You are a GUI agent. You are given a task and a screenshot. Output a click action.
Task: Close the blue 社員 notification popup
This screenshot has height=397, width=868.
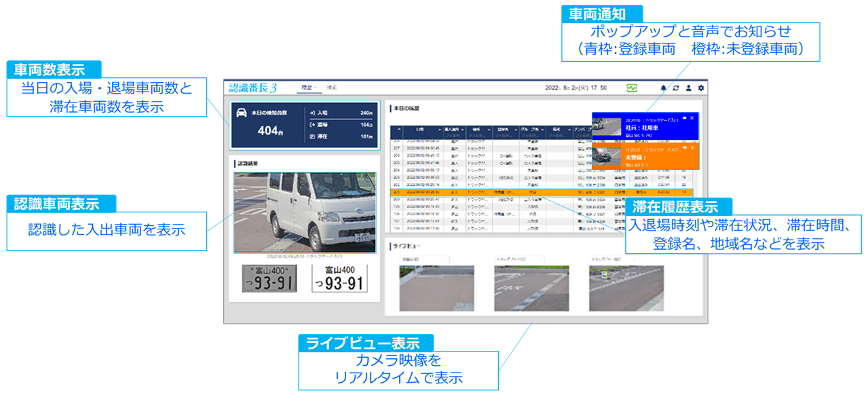[x=692, y=118]
